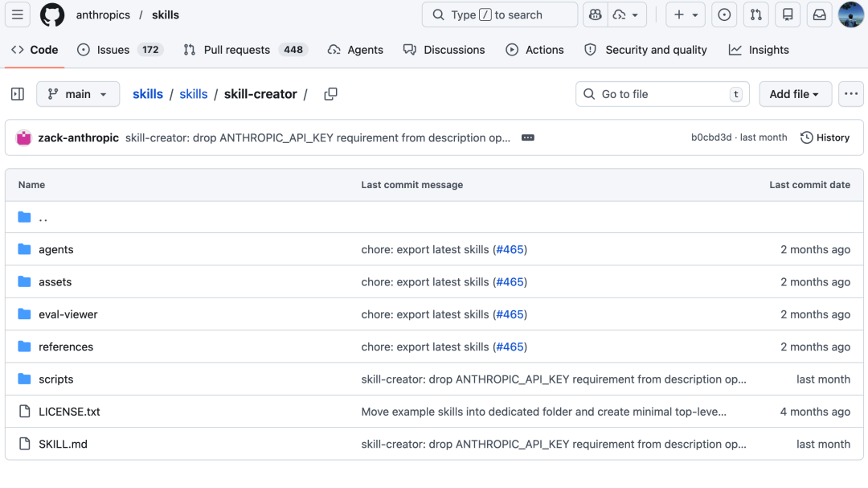
Task: Switch to the Issues tab
Action: click(x=120, y=50)
